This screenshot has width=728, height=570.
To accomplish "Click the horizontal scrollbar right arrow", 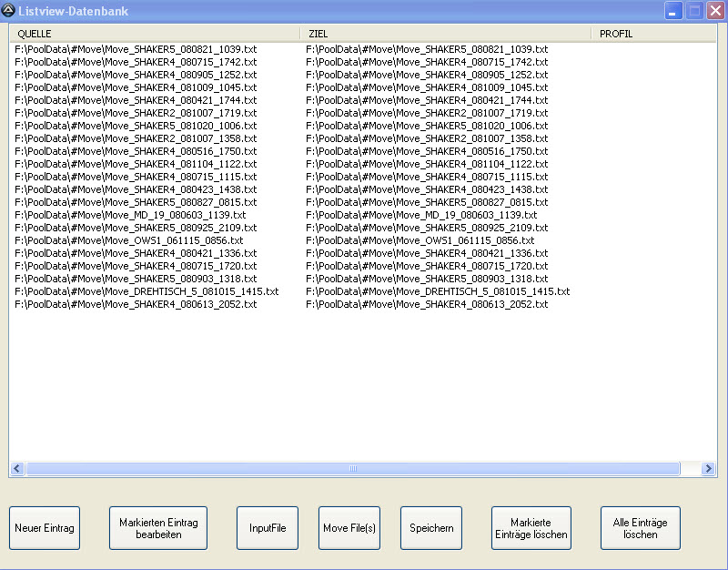I will click(x=709, y=469).
